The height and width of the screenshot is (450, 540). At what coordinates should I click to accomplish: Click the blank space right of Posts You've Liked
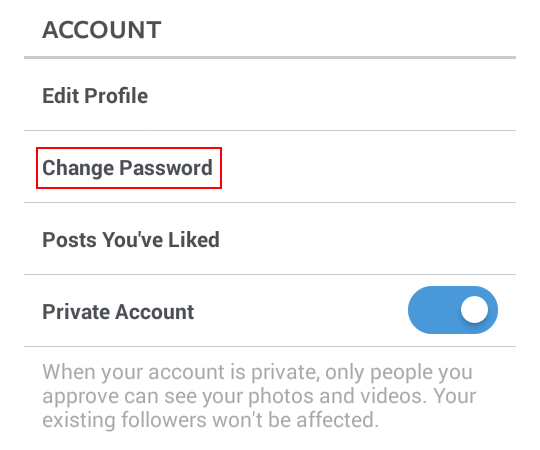[x=368, y=239]
